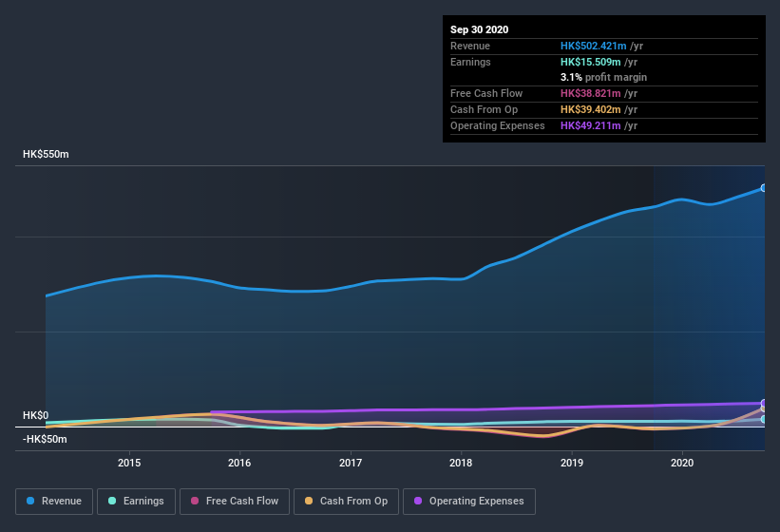Click the HK$550m y-axis label
The width and height of the screenshot is (780, 532).
click(x=46, y=154)
